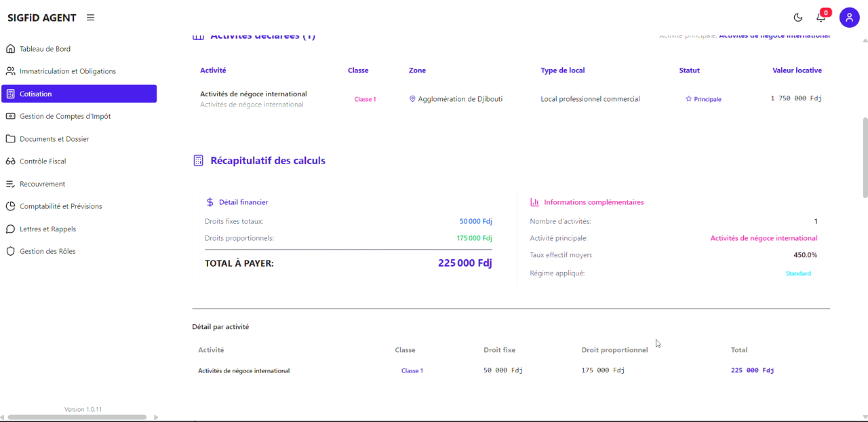
Task: Open the profile avatar menu
Action: pyautogui.click(x=849, y=17)
